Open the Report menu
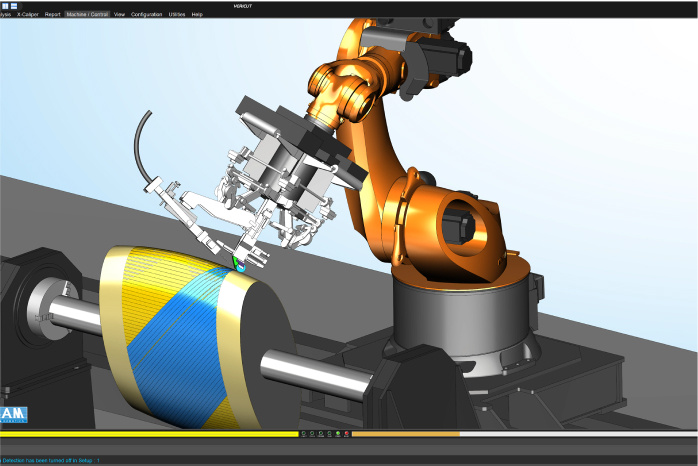698x466 pixels. [x=52, y=15]
